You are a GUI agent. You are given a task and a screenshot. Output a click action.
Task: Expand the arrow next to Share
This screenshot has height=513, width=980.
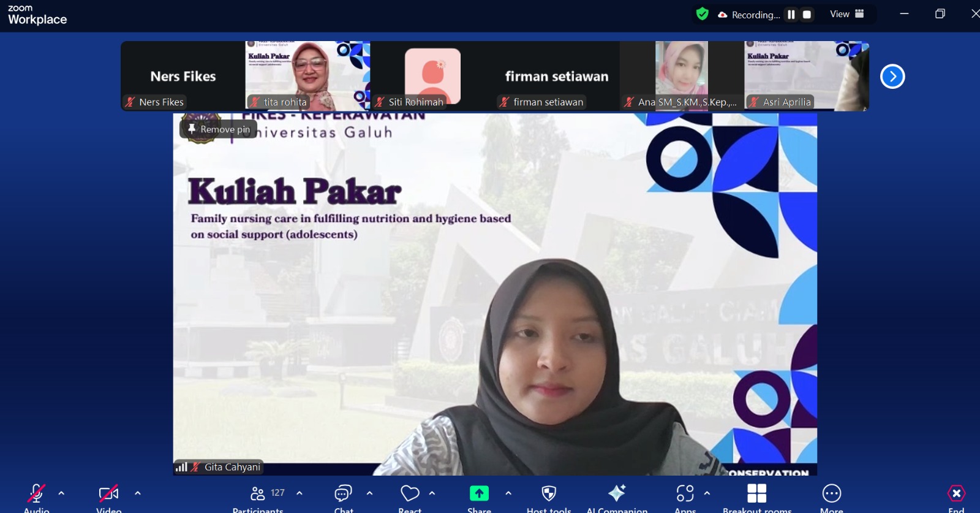point(508,493)
